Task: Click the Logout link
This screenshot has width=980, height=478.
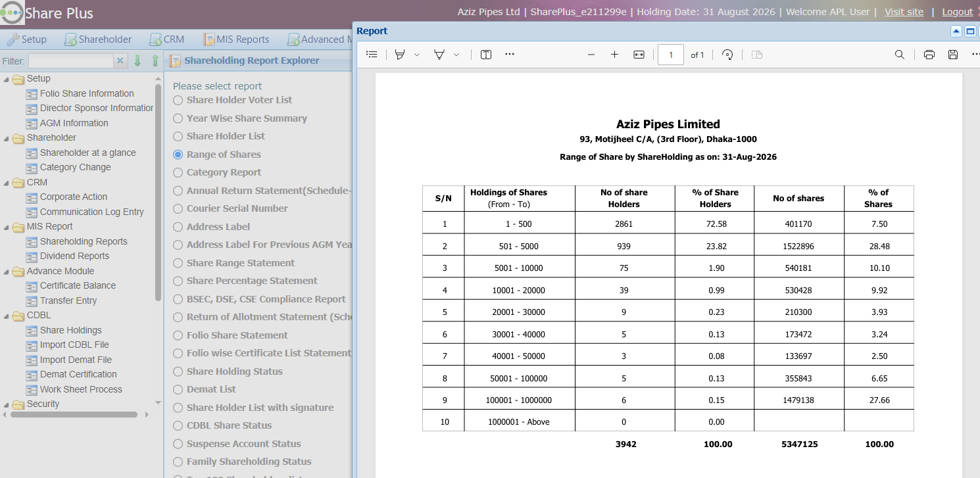Action: tap(957, 12)
